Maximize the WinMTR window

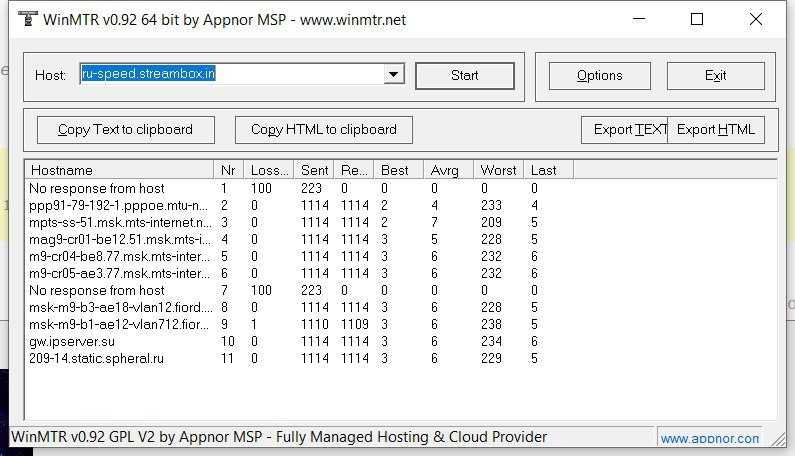(697, 19)
